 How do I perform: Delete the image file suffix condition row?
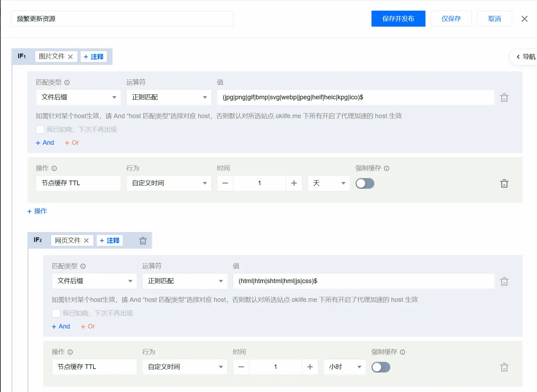pyautogui.click(x=504, y=98)
